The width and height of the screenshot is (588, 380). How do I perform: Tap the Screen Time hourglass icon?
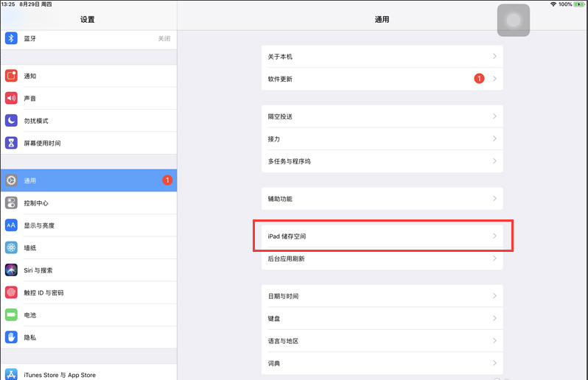point(11,143)
